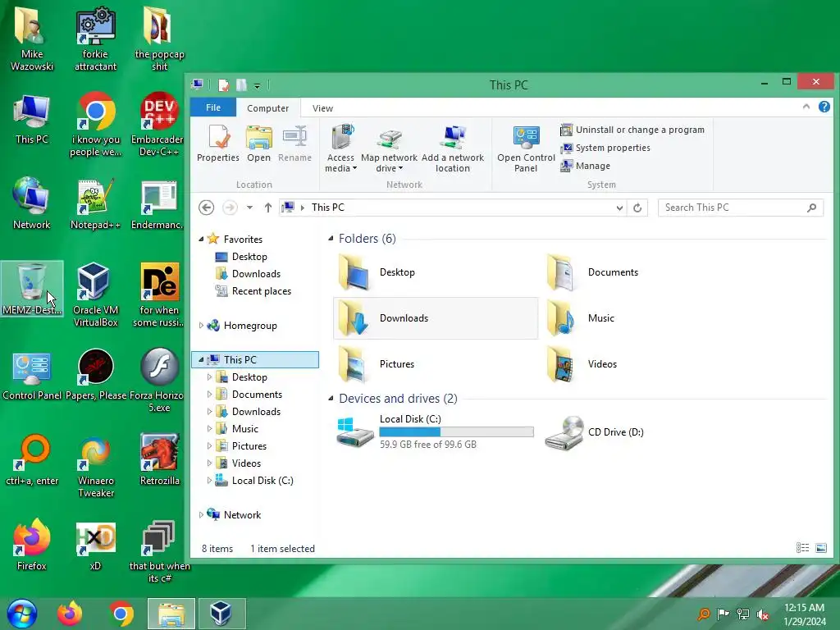
Task: Collapse the Folders (6) group
Action: coord(331,239)
